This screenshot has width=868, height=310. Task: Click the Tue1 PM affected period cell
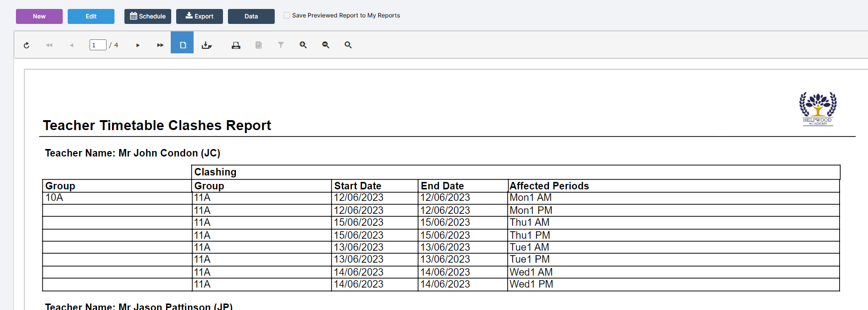coord(673,259)
